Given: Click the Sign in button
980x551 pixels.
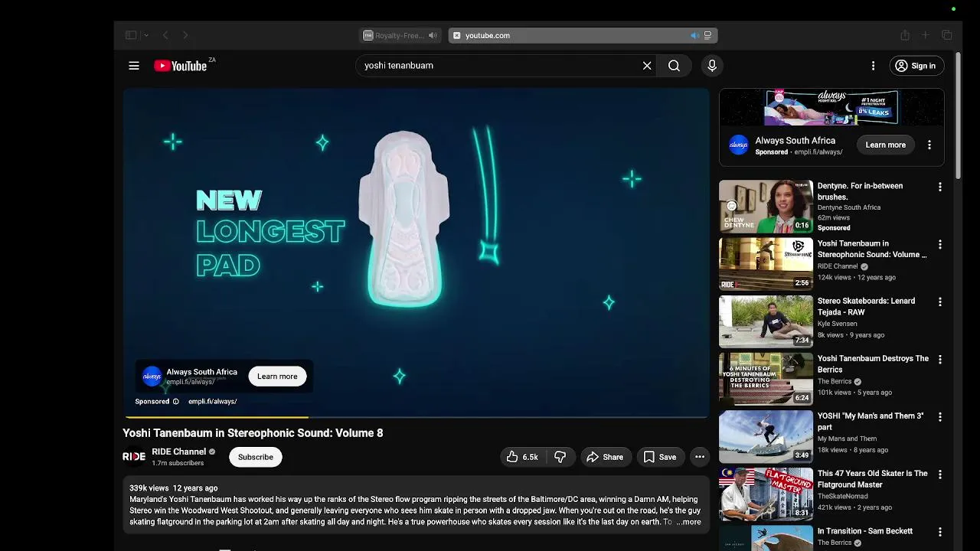Looking at the screenshot, I should point(916,66).
